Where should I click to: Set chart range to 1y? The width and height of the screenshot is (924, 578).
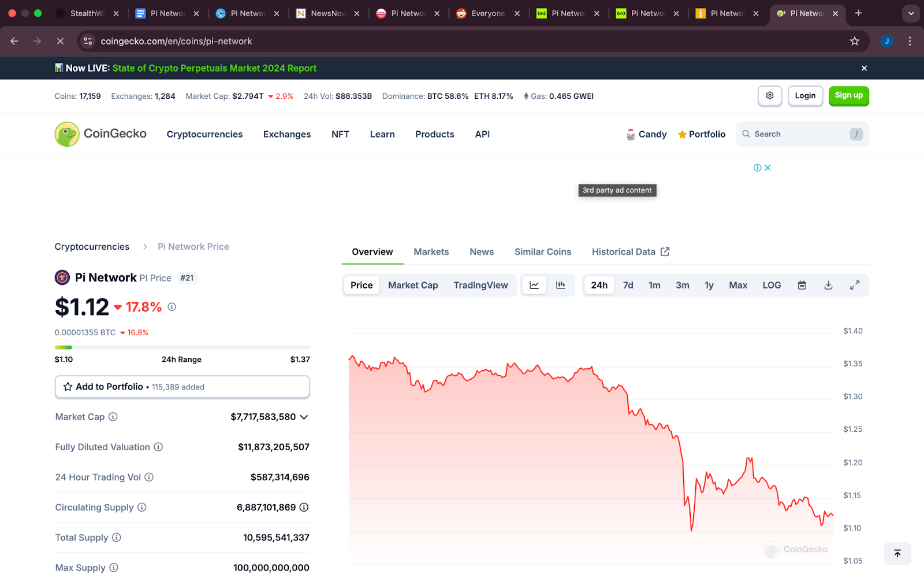pyautogui.click(x=709, y=285)
